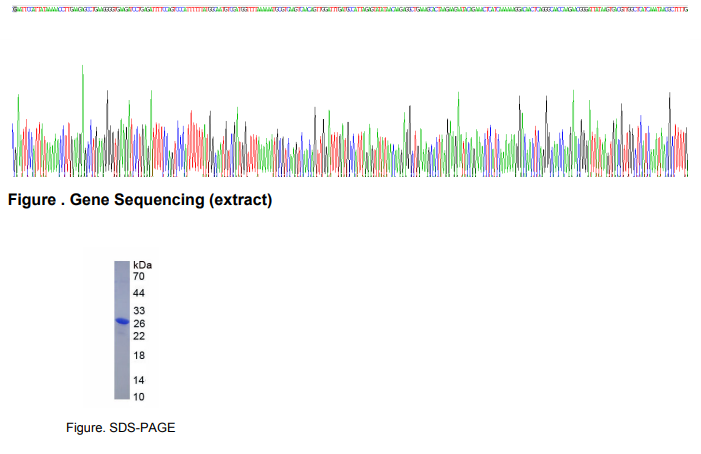
Task: Click the SDS-PAGE gel lane image
Action: pyautogui.click(x=122, y=330)
